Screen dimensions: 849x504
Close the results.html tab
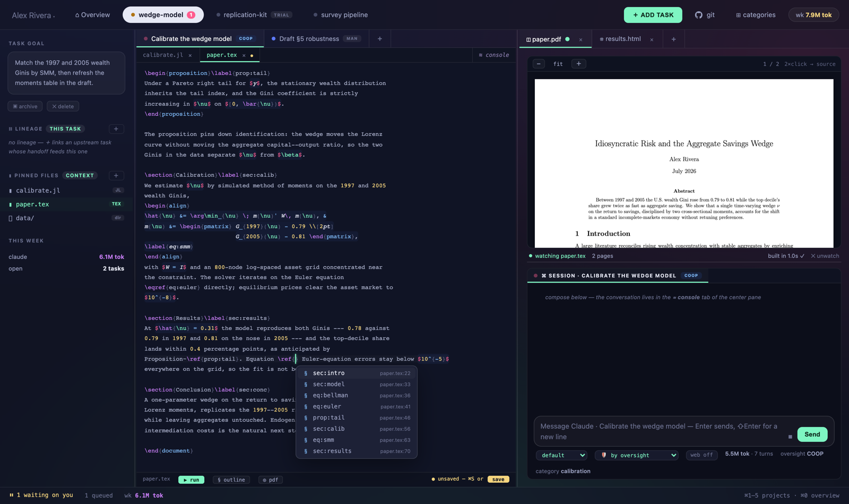[652, 39]
